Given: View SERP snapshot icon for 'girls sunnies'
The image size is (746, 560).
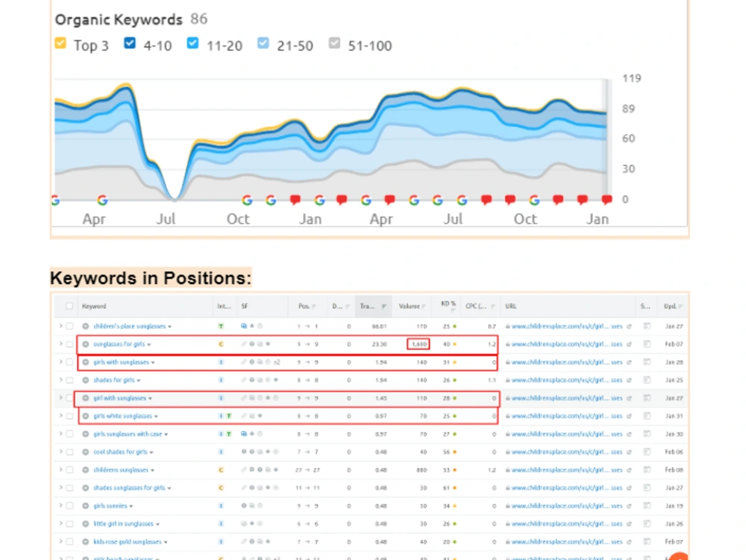Looking at the screenshot, I should pyautogui.click(x=647, y=506).
